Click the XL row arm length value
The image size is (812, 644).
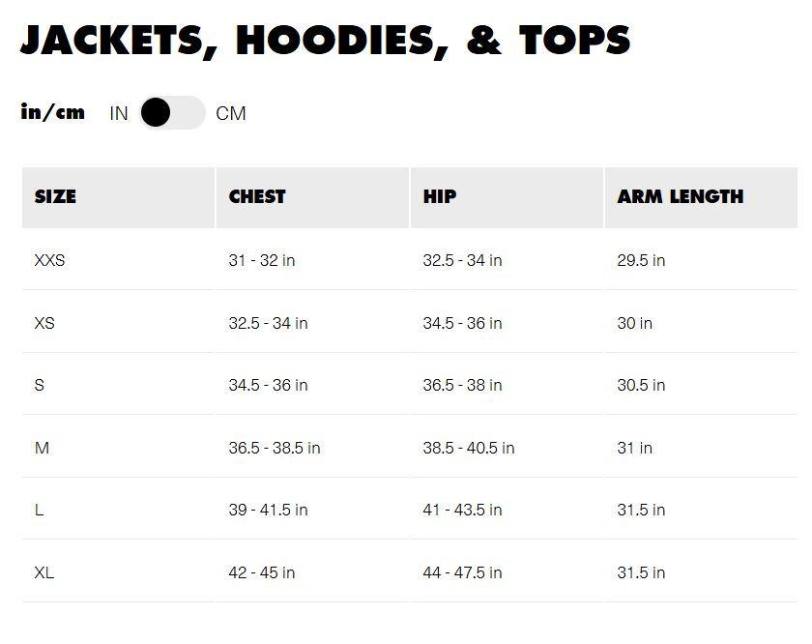pos(641,572)
